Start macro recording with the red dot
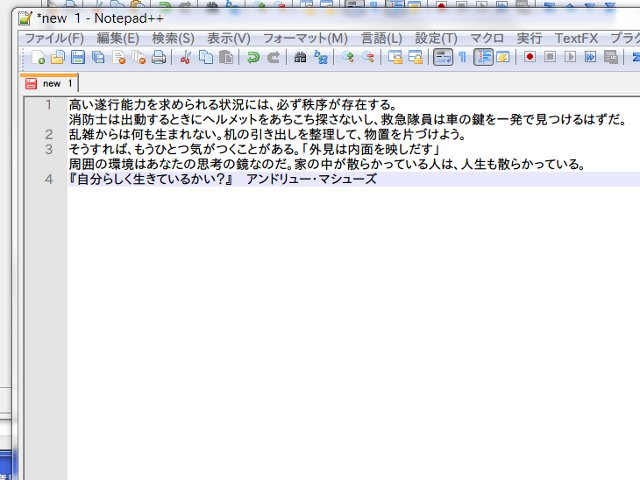Image resolution: width=640 pixels, height=480 pixels. coord(530,57)
